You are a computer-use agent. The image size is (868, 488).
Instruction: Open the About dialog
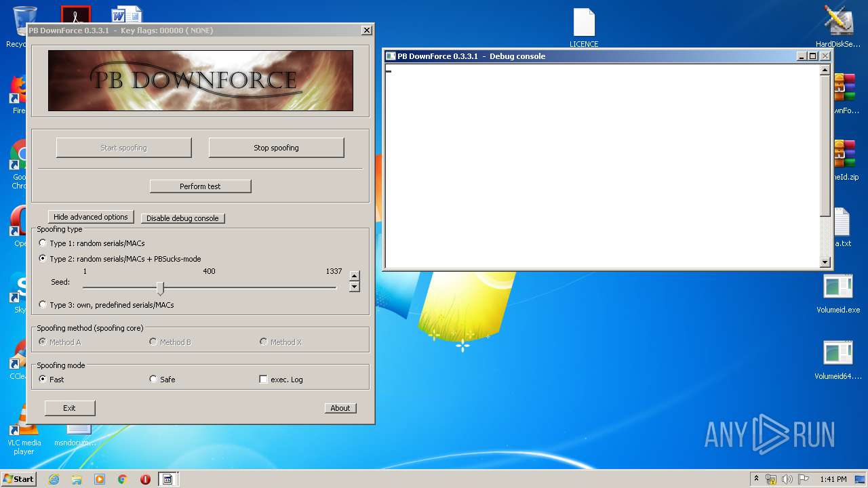point(340,408)
